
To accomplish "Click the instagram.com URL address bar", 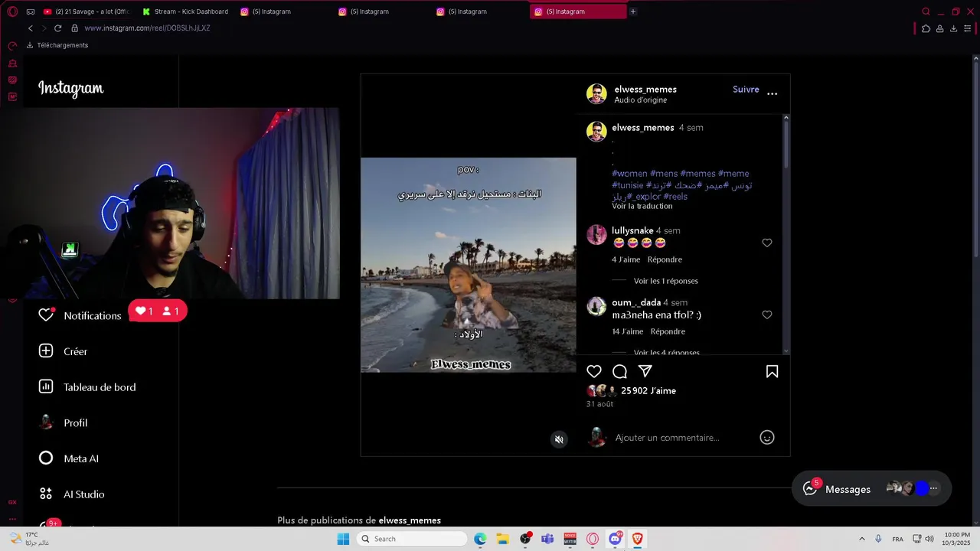I will pos(147,28).
